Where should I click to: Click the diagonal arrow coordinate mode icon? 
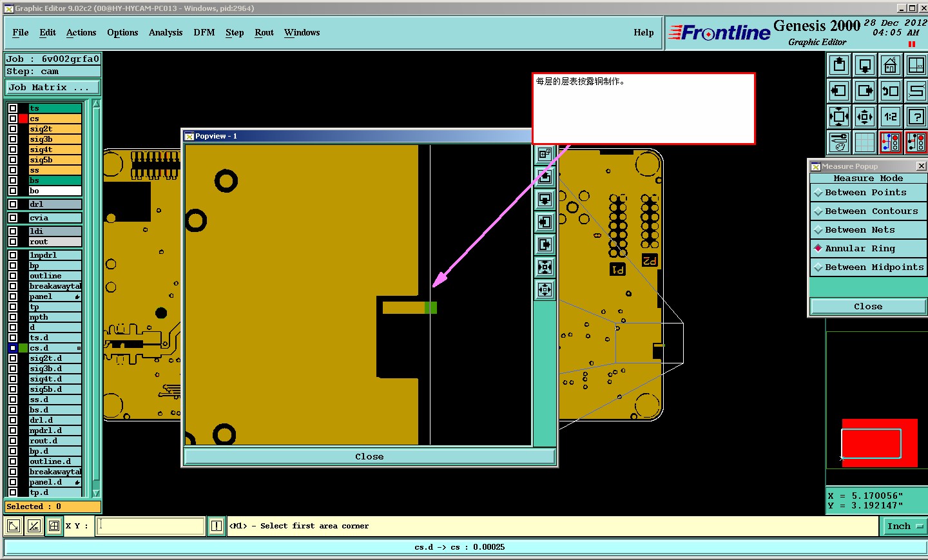tap(13, 526)
